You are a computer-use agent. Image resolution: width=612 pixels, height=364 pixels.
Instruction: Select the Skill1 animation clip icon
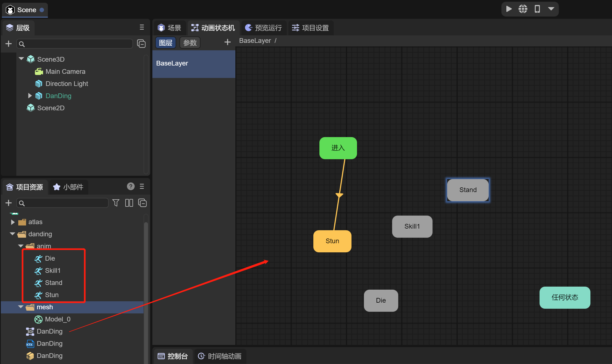click(38, 270)
